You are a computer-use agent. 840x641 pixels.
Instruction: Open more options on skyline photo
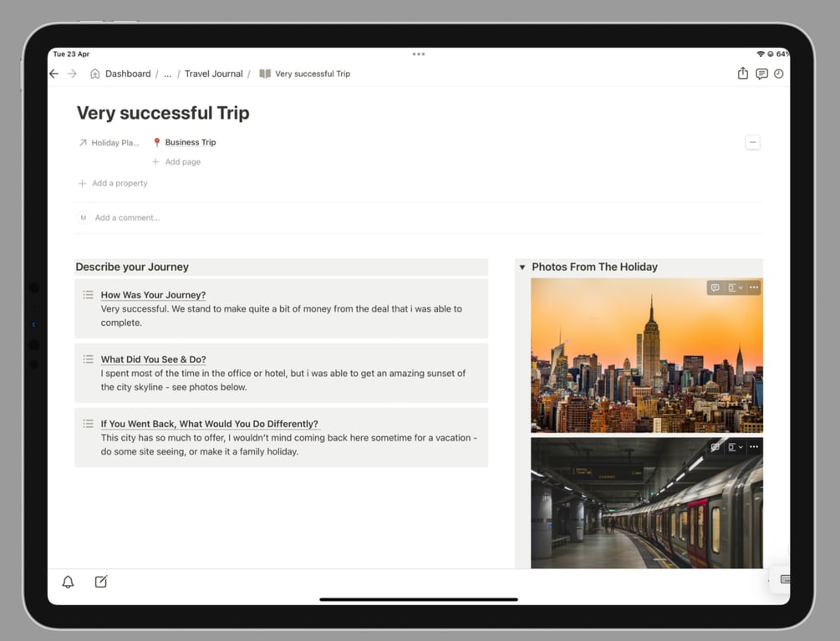coord(754,287)
